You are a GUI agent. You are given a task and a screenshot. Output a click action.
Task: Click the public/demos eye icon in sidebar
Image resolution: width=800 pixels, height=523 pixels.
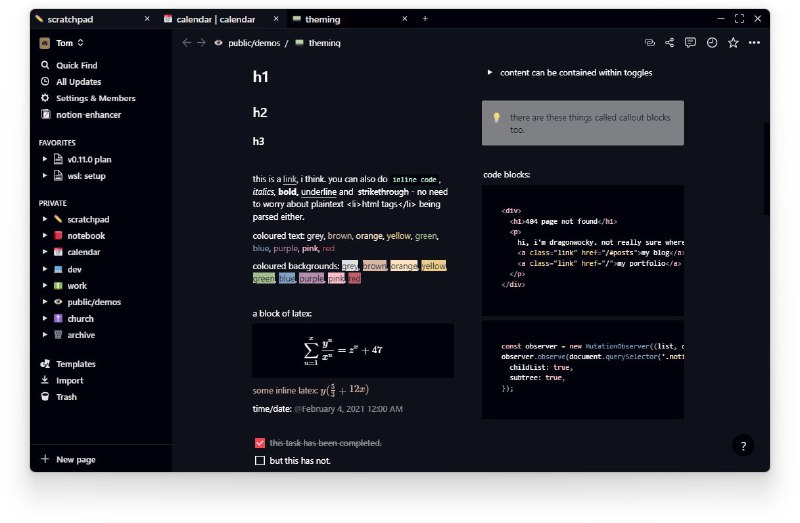58,302
